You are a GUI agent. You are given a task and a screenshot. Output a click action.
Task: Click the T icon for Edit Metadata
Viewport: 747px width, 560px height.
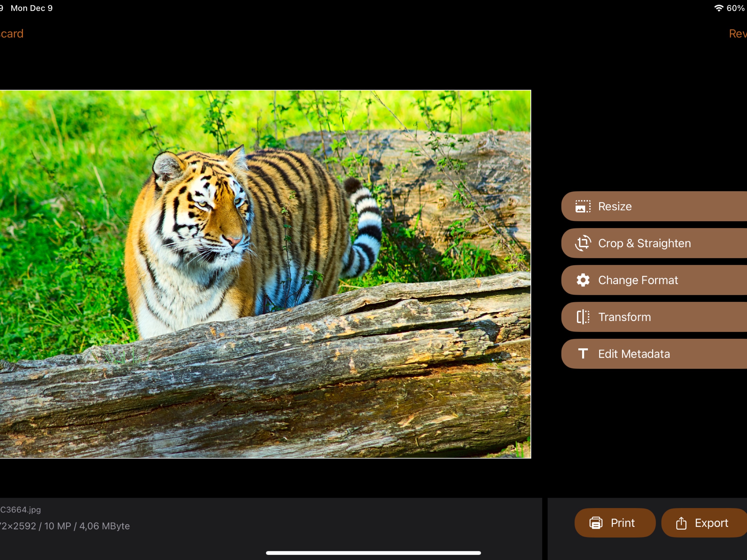[x=583, y=354]
